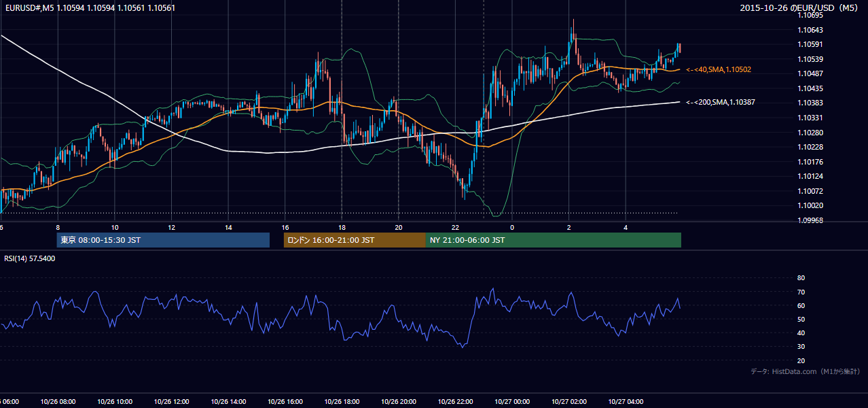Click the RSI(14) 57.5400 indicator label
The height and width of the screenshot is (408, 868).
pyautogui.click(x=30, y=258)
